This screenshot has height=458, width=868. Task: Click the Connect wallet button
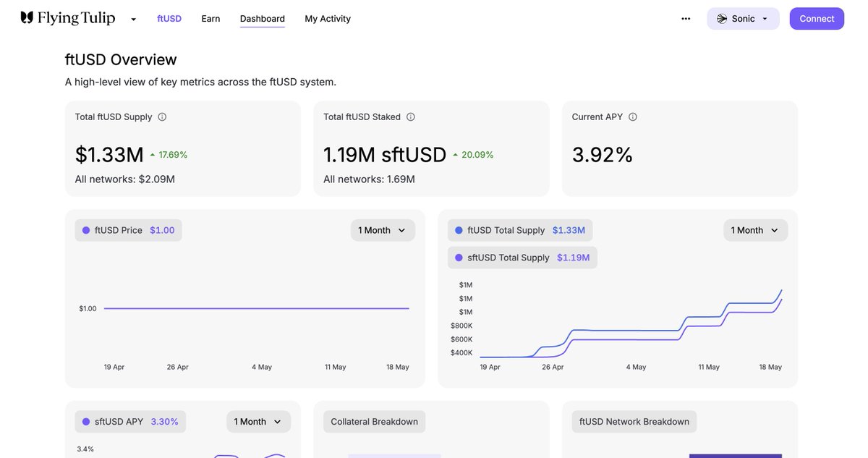[x=817, y=19]
